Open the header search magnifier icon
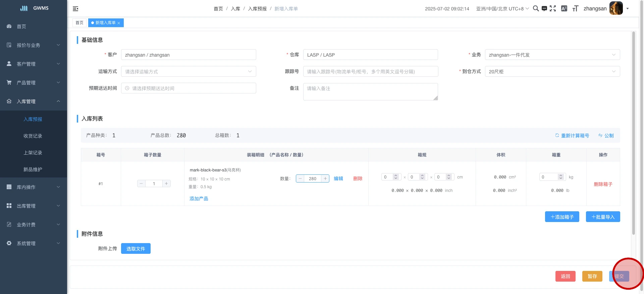Image resolution: width=644 pixels, height=294 pixels. (536, 9)
